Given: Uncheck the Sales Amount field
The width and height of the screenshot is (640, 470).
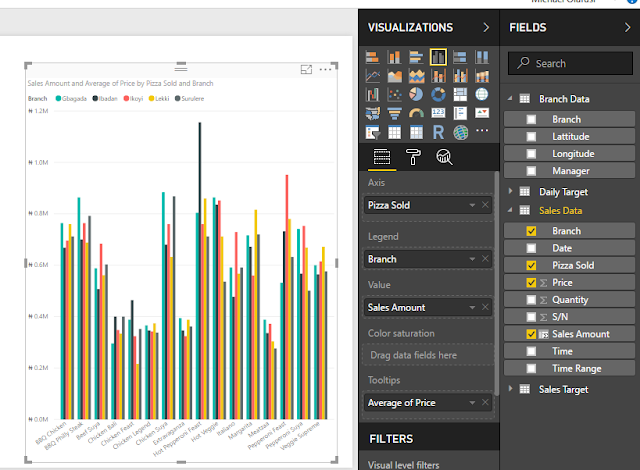Looking at the screenshot, I should (x=531, y=334).
